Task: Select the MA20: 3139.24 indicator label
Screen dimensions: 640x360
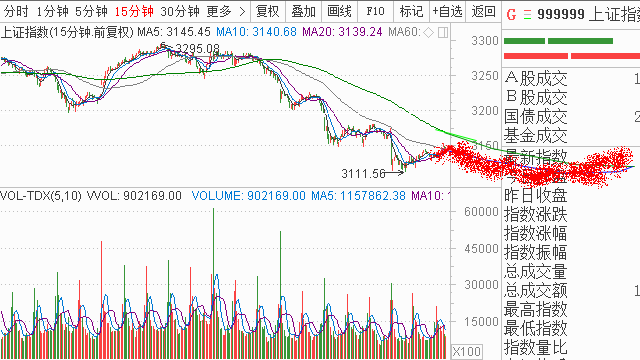Action: tap(342, 32)
